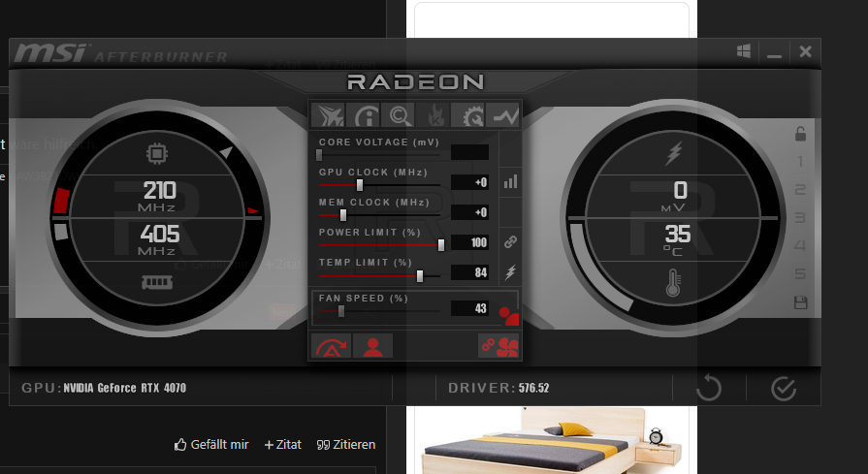Image resolution: width=868 pixels, height=474 pixels.
Task: Click the Core Voltage slider handle
Action: (x=319, y=155)
